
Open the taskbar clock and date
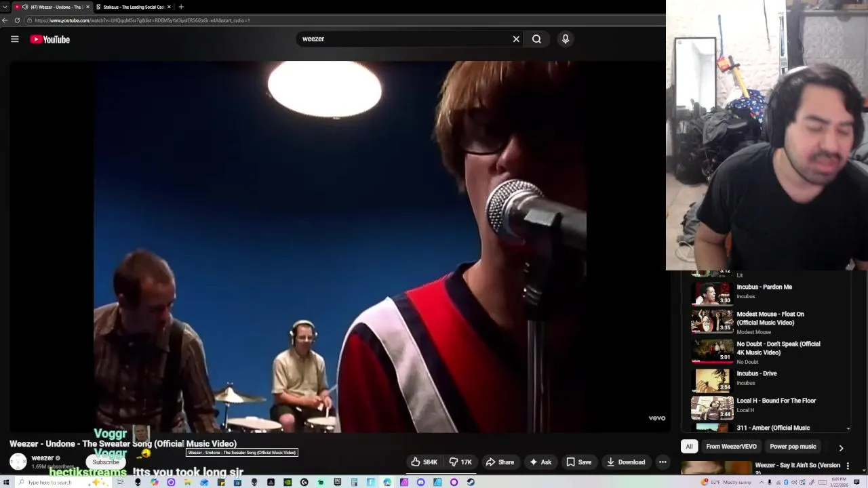pyautogui.click(x=839, y=482)
